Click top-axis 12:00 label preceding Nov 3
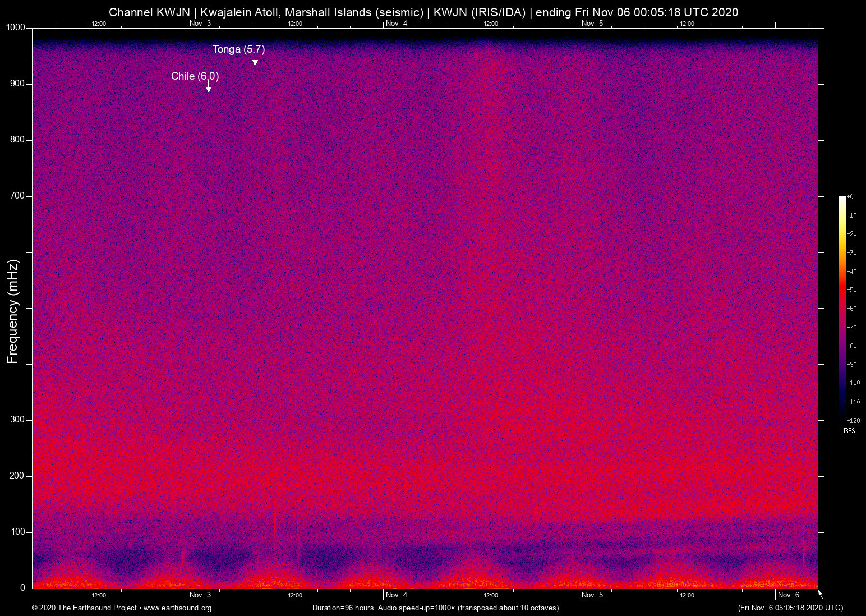This screenshot has width=866, height=616. (x=99, y=24)
